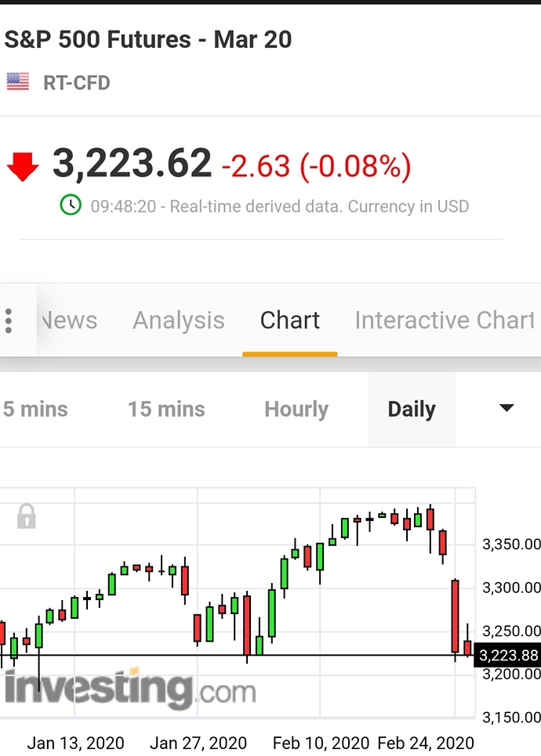541x756 pixels.
Task: Click the S&P 500 Futures title
Action: (147, 39)
